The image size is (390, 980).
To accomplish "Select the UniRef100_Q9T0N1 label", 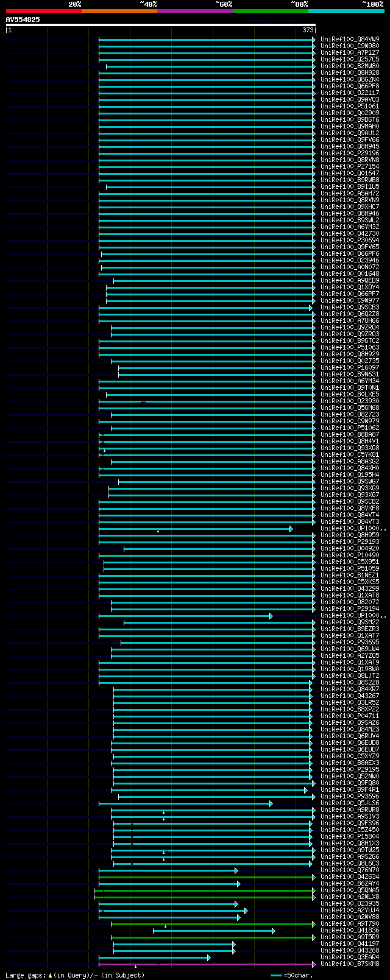I will click(350, 388).
